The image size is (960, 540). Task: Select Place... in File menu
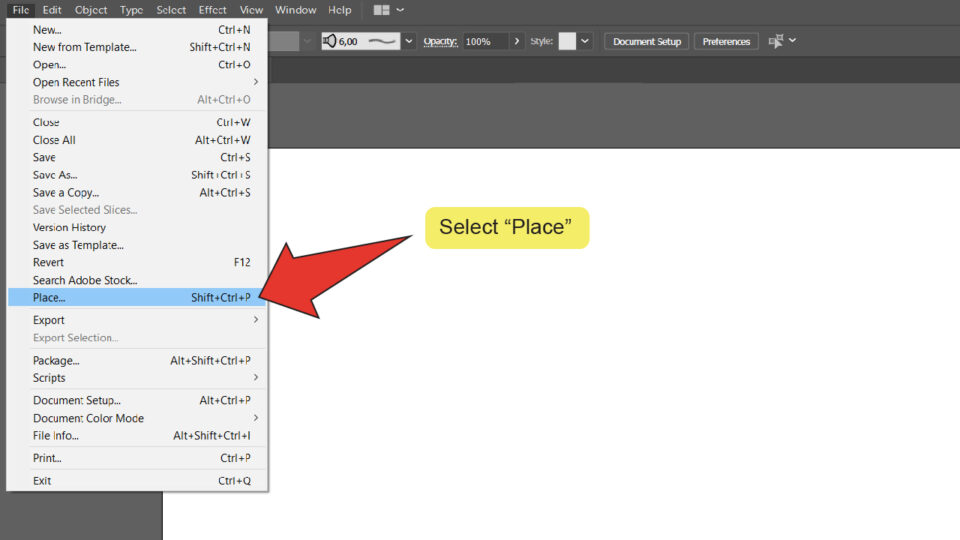click(138, 298)
